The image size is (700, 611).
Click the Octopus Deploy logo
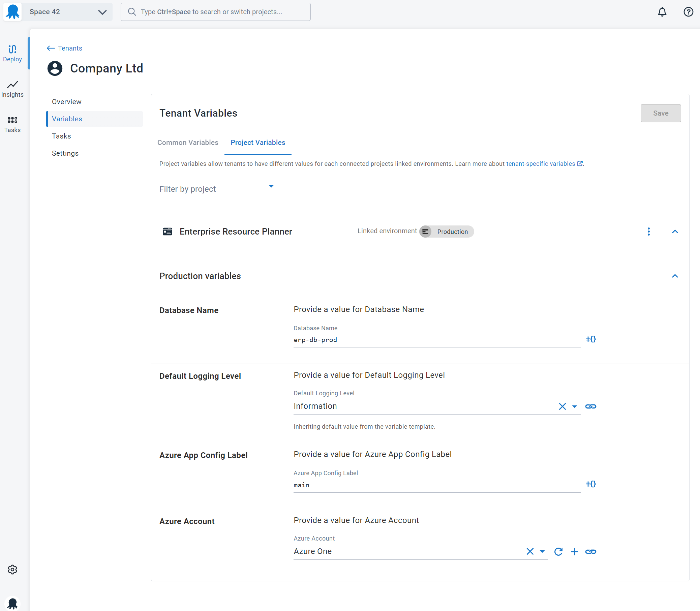(12, 12)
